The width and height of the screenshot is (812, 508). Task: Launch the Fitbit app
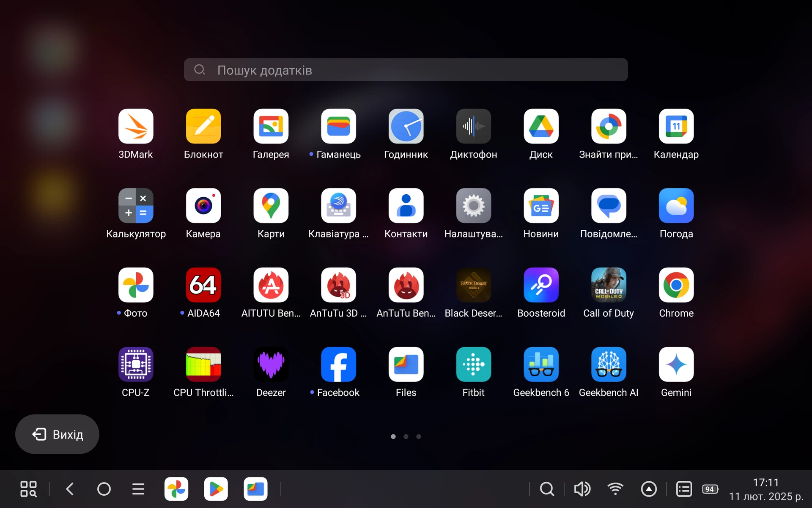473,364
